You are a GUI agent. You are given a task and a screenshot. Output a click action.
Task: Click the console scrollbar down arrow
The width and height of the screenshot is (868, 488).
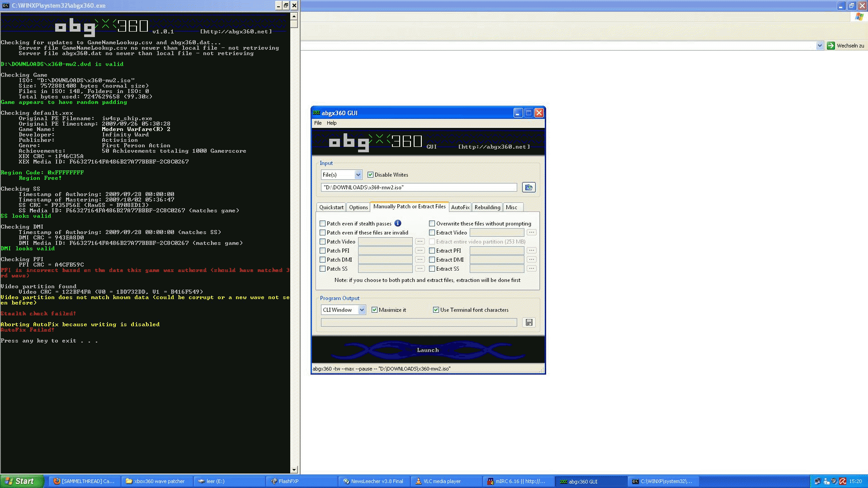coord(294,470)
